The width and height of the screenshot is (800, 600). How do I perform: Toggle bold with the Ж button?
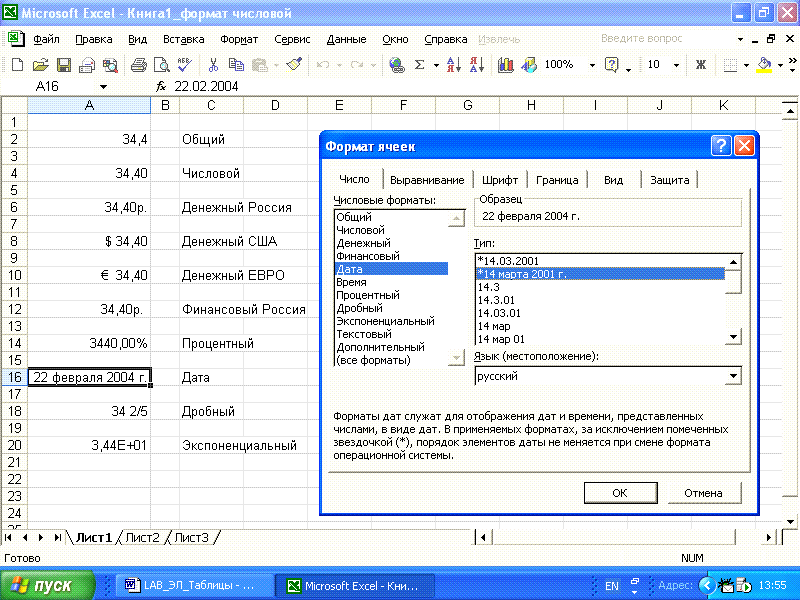pos(701,65)
